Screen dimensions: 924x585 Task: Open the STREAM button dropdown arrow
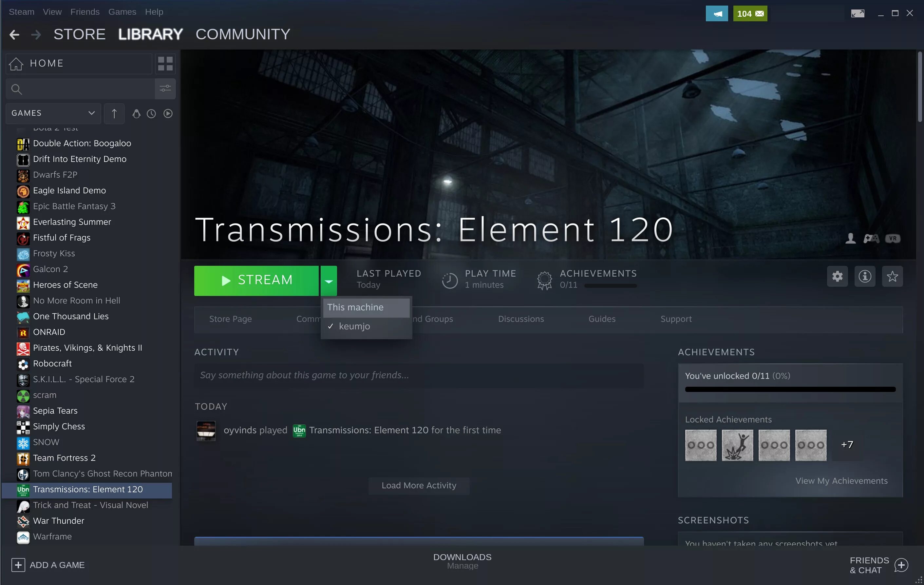point(329,281)
